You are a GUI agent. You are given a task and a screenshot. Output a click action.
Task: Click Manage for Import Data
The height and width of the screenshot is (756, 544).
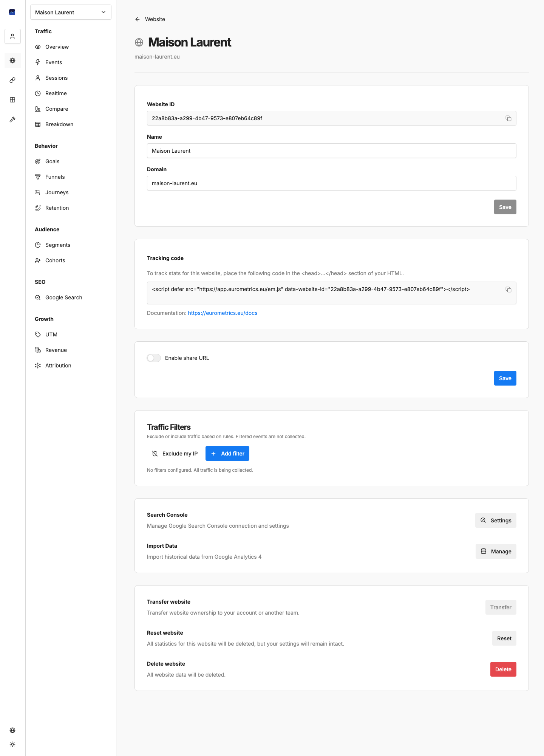pos(496,552)
